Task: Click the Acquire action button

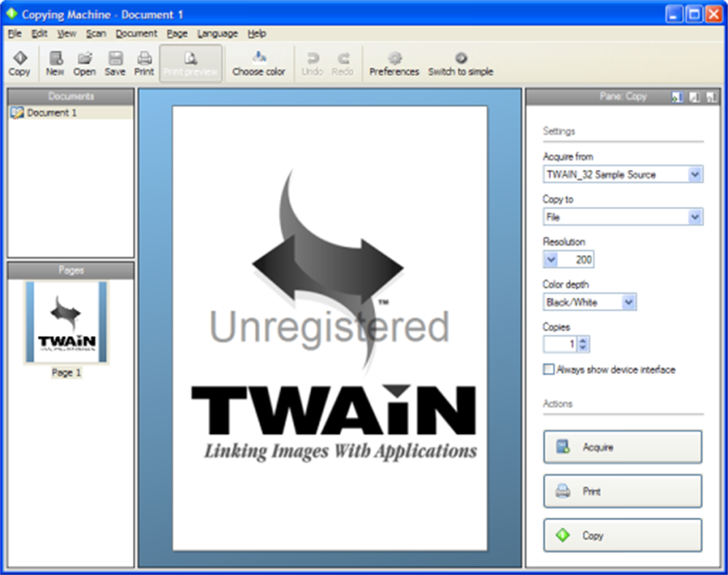Action: click(x=623, y=447)
